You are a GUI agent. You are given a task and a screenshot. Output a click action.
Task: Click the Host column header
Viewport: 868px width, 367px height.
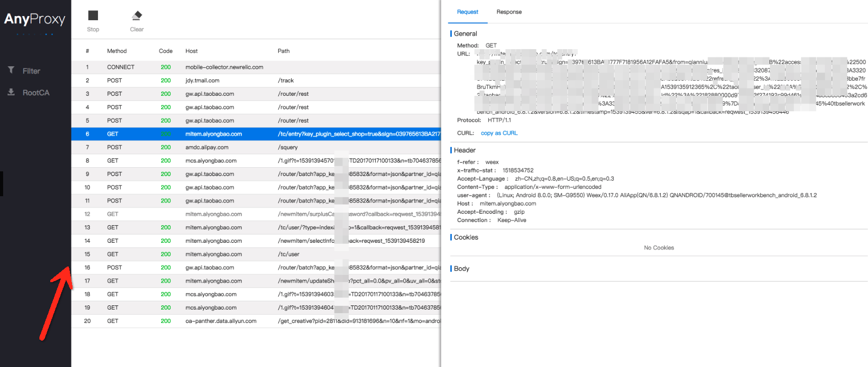click(x=191, y=51)
